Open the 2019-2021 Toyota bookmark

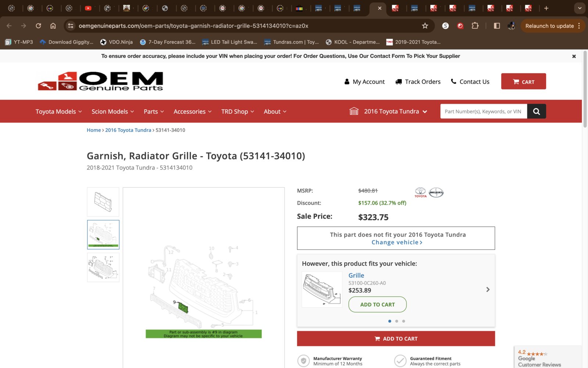pyautogui.click(x=413, y=42)
